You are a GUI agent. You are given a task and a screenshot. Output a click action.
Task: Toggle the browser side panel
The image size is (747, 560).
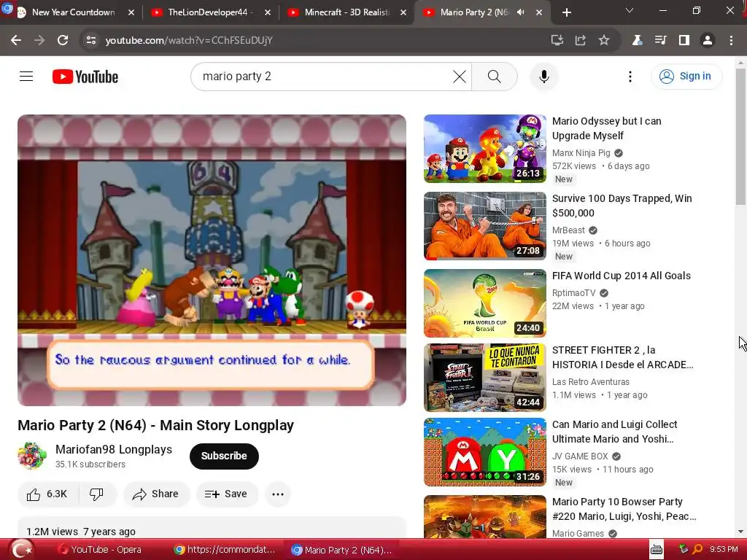coord(684,41)
